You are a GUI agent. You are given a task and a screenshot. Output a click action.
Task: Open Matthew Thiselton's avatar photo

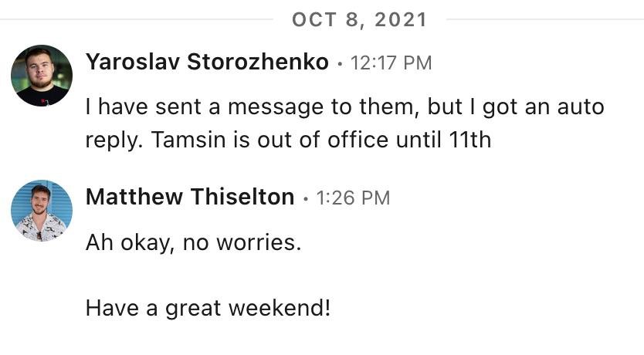tap(42, 211)
